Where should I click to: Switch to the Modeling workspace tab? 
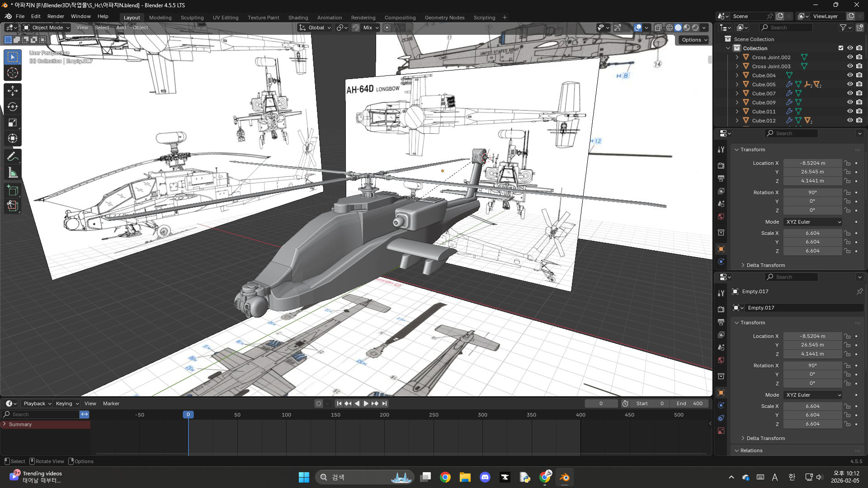click(160, 18)
